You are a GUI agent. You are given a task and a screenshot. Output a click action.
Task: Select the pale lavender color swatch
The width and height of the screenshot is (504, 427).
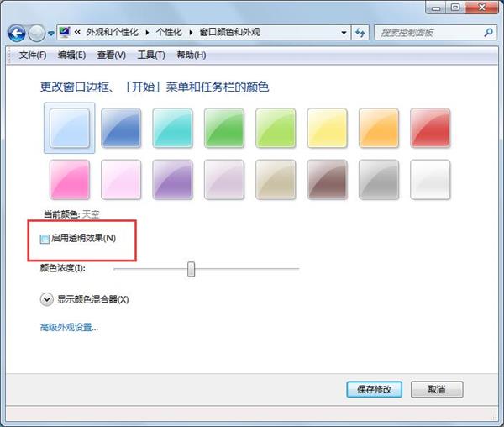pos(224,179)
